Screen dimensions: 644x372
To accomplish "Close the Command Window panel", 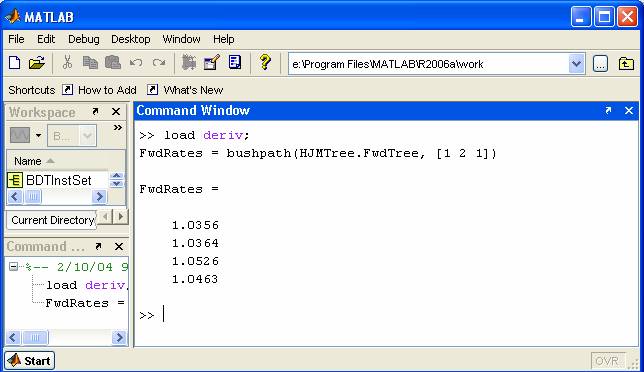I will [x=629, y=110].
